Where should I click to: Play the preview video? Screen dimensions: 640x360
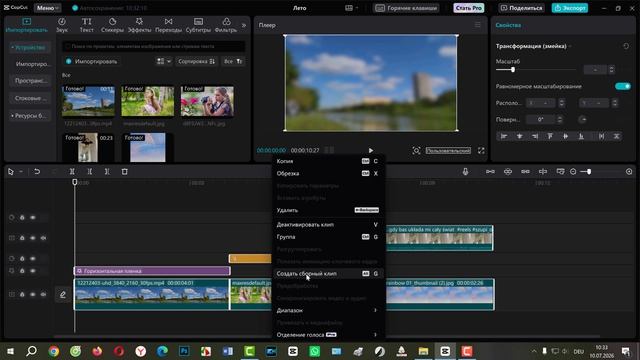pyautogui.click(x=371, y=151)
